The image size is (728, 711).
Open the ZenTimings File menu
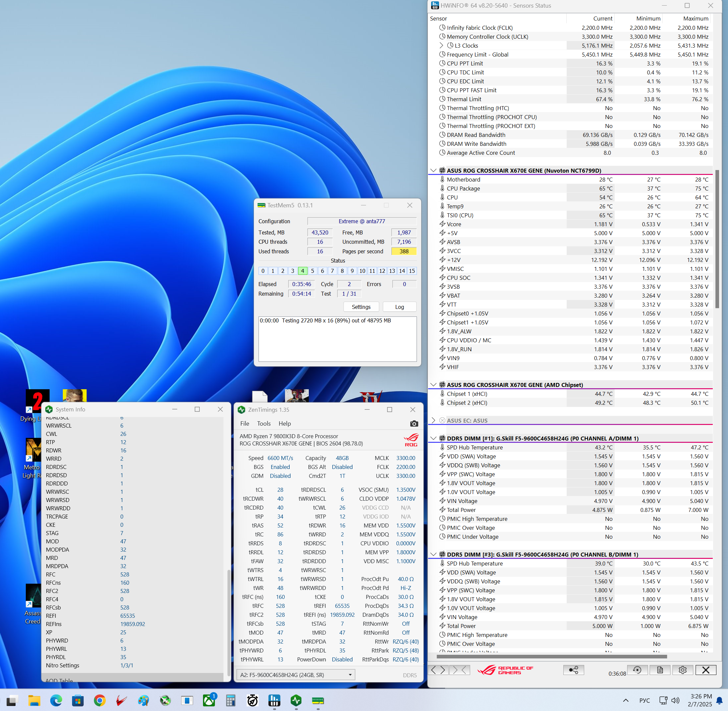coord(245,424)
